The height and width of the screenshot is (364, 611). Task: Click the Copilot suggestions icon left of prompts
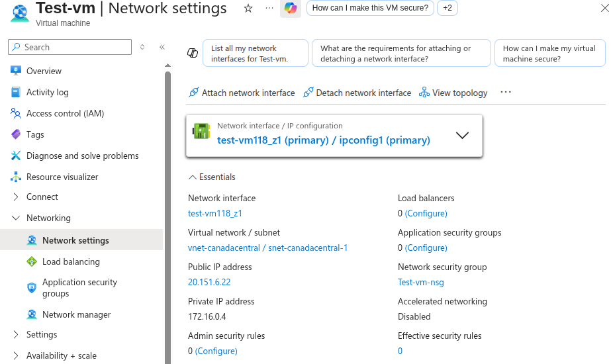pos(193,53)
